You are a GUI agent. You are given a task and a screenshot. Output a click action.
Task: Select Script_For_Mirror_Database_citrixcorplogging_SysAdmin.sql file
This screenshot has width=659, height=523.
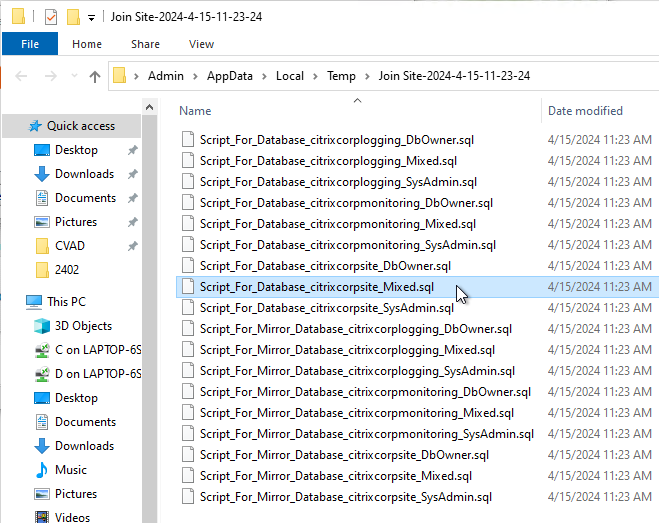(x=357, y=371)
